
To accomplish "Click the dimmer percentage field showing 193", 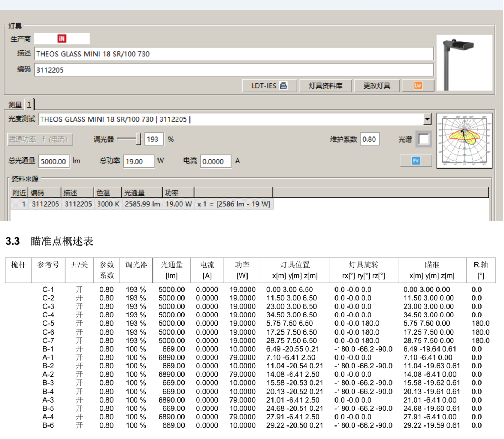I will tap(154, 139).
